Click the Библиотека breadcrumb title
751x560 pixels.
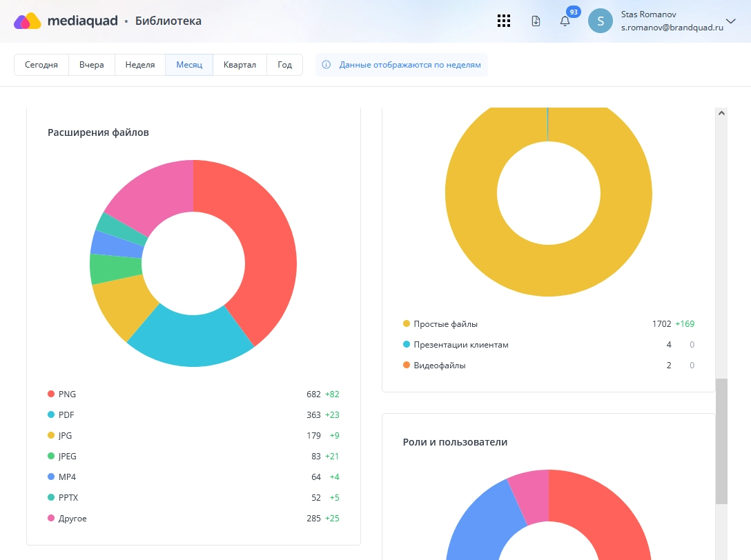(168, 21)
